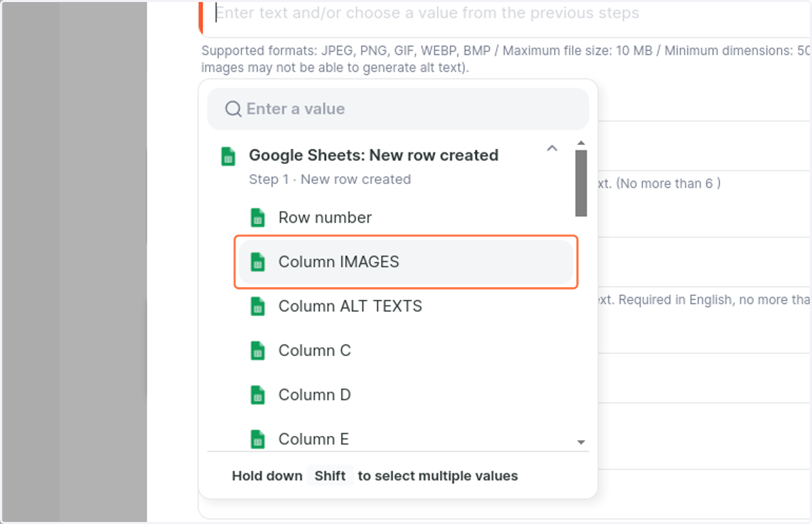The height and width of the screenshot is (524, 812).
Task: Click the value list scrollbar thumb
Action: pos(581,183)
